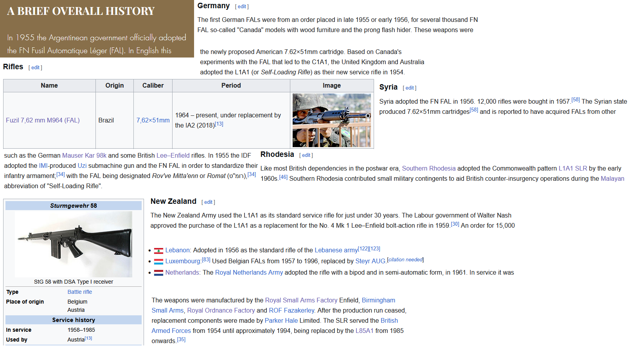This screenshot has width=644, height=356.
Task: Open the Parker Hale link
Action: [281, 321]
